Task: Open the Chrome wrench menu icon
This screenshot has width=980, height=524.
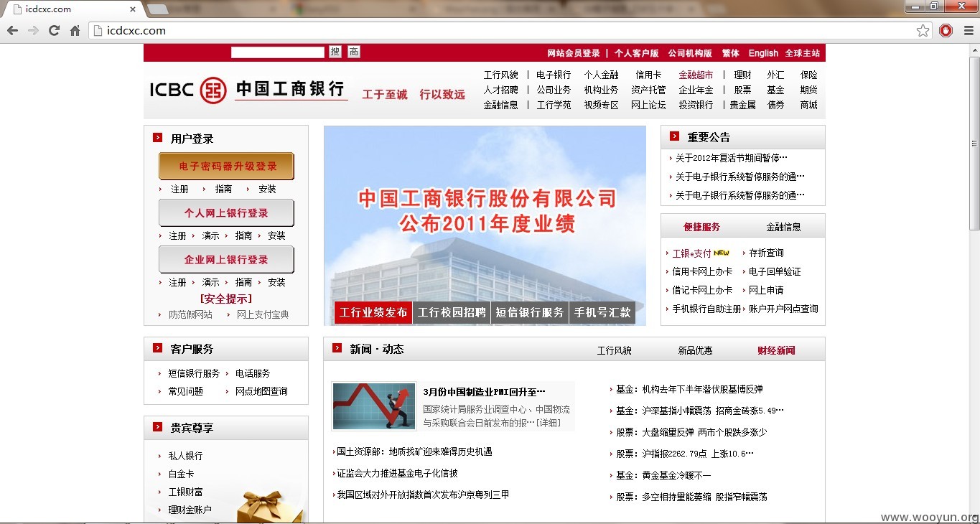Action: pyautogui.click(x=969, y=31)
